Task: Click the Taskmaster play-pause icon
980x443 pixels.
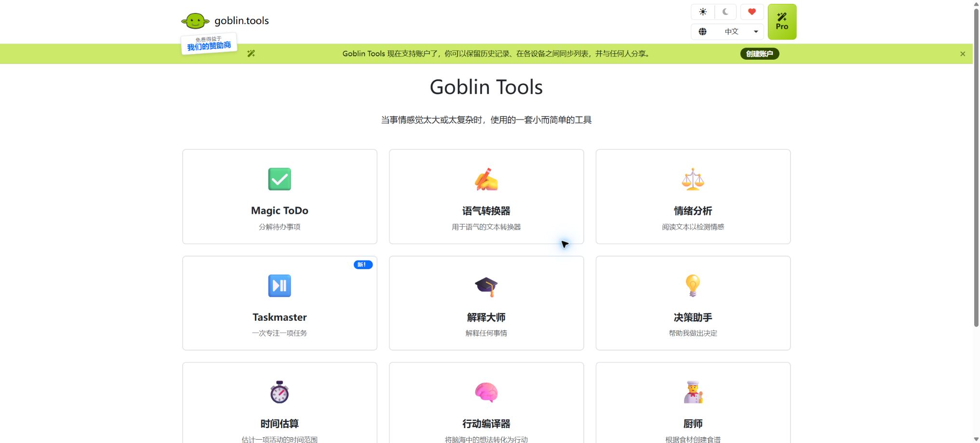Action: 280,286
